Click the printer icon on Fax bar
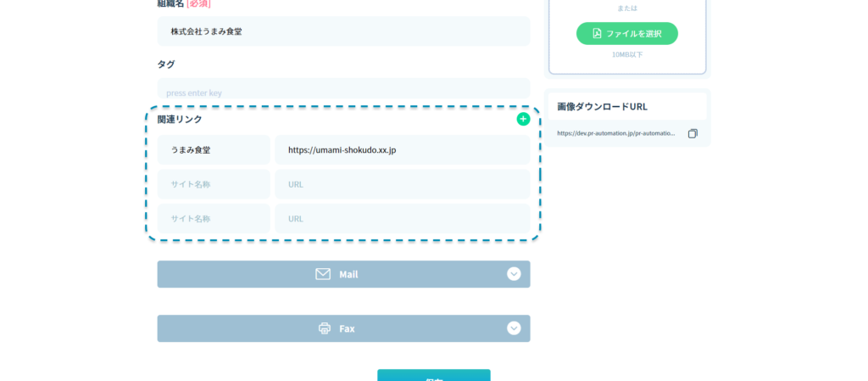 pyautogui.click(x=325, y=328)
